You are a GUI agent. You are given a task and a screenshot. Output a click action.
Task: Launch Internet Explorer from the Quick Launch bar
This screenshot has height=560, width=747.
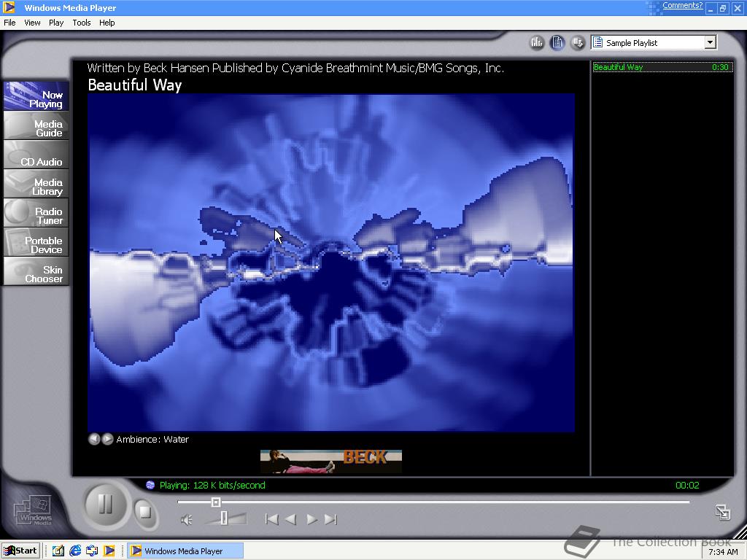(x=75, y=551)
